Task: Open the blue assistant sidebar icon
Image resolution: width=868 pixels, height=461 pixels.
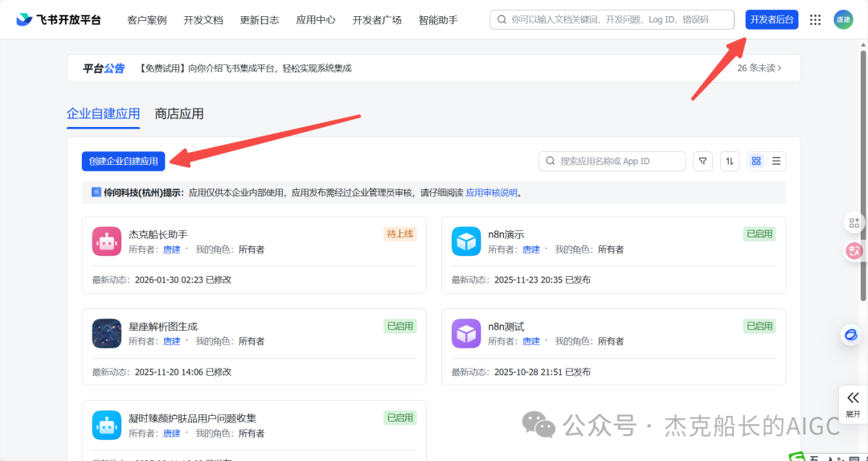Action: [x=851, y=335]
